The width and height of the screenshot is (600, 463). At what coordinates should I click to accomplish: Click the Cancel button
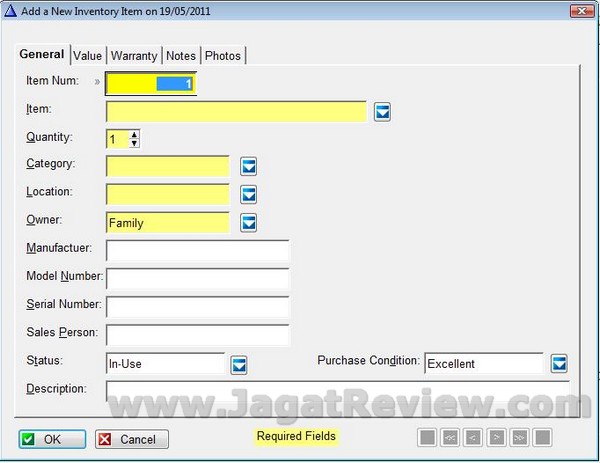pos(132,439)
